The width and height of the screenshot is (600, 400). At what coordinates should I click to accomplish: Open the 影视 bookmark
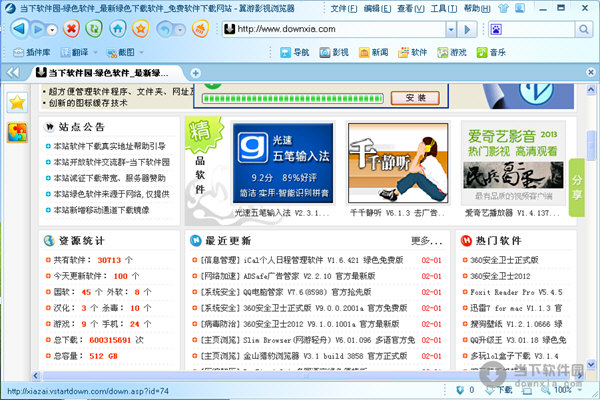334,52
